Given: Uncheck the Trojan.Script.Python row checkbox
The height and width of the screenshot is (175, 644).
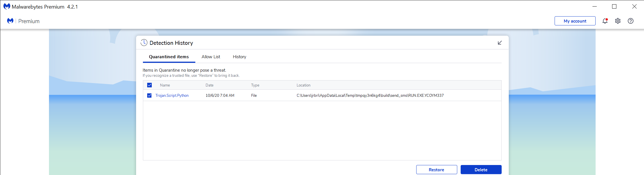Looking at the screenshot, I should click(x=149, y=95).
